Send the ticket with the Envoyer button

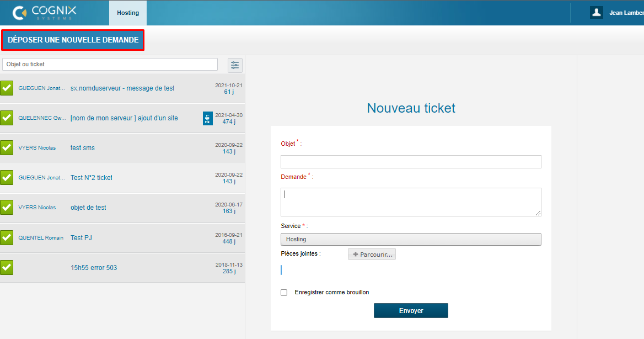coord(410,310)
